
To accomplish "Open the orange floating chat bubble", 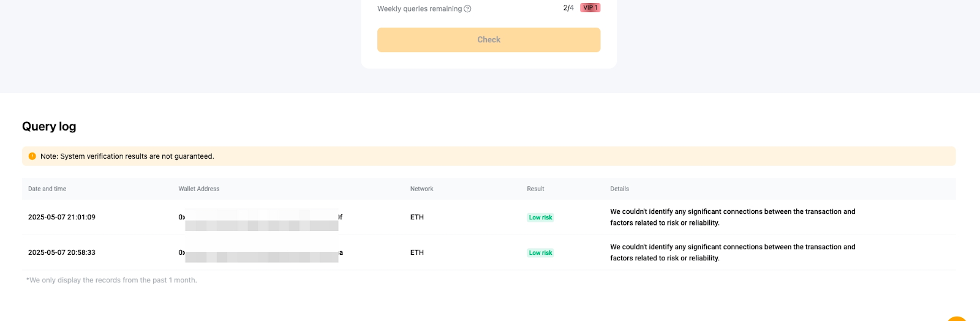I will coord(957,318).
